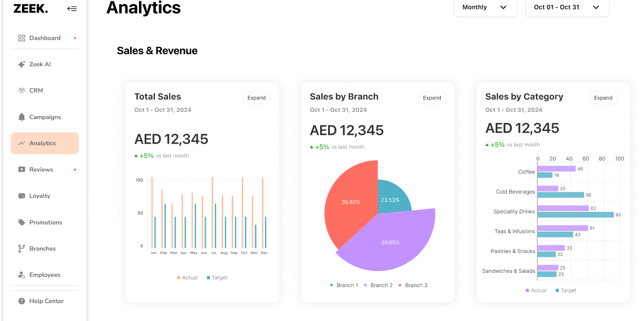Navigate to Campaigns
The width and height of the screenshot is (644, 321).
[45, 117]
